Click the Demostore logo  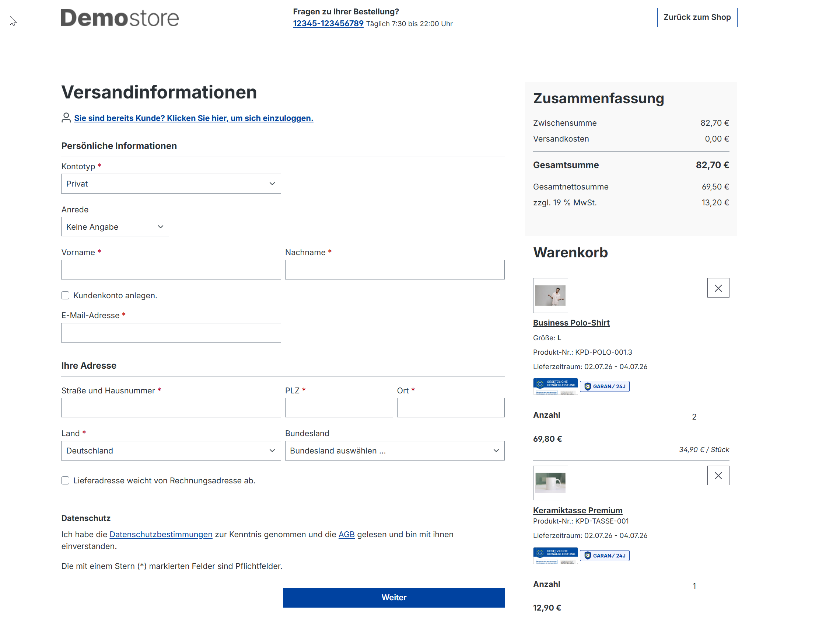click(120, 18)
